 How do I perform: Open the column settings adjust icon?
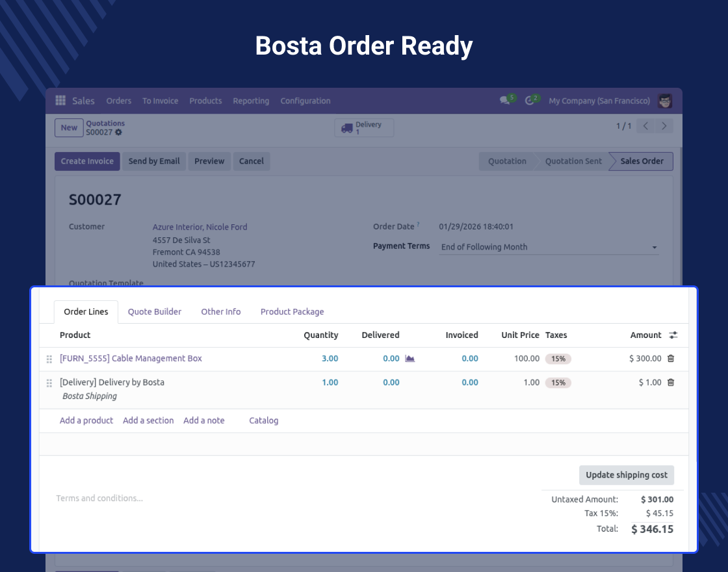[673, 335]
